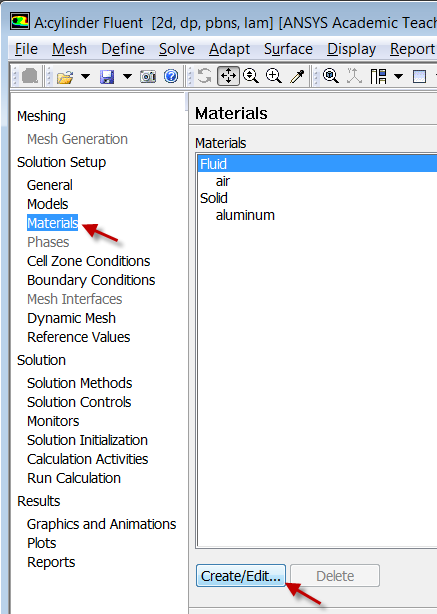Screen dimensions: 437x614
Task: Pick the probe eyedropper tool
Action: [x=298, y=76]
